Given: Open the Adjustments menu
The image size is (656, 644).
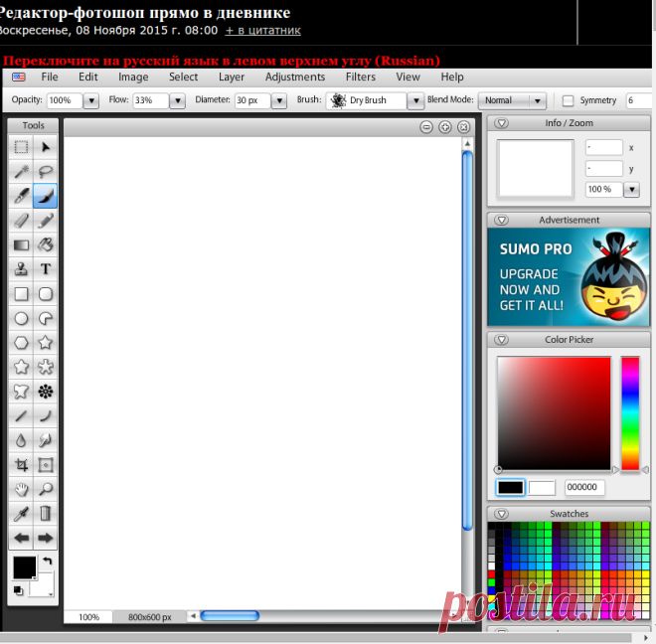Looking at the screenshot, I should click(295, 77).
